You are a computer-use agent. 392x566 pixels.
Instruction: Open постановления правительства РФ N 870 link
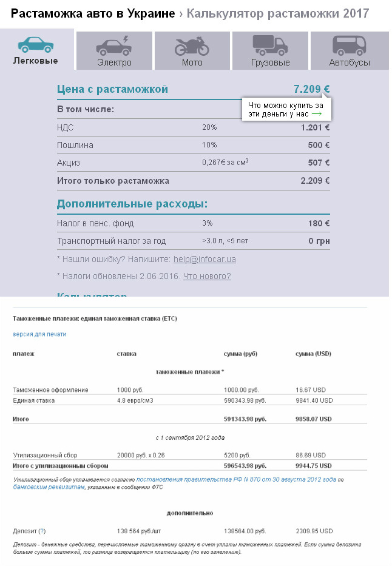point(236,479)
